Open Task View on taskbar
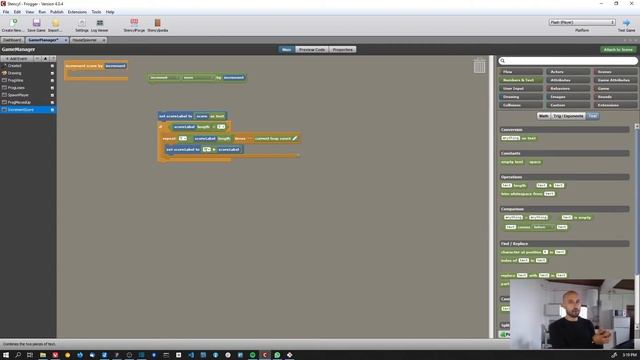This screenshot has width=640, height=360. 30,355
